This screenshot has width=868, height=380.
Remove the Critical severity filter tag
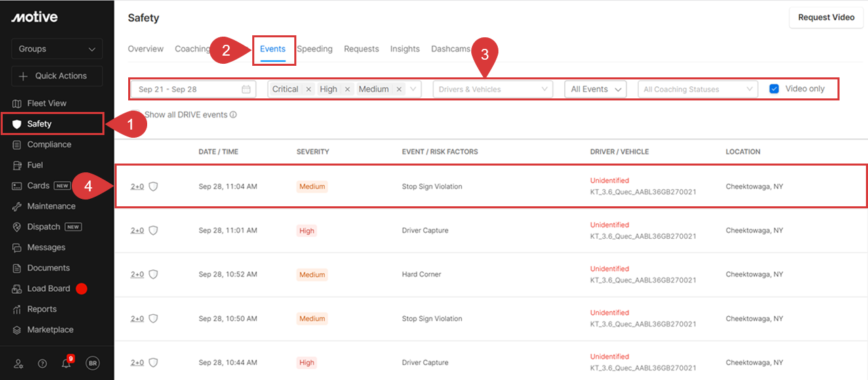[x=309, y=89]
